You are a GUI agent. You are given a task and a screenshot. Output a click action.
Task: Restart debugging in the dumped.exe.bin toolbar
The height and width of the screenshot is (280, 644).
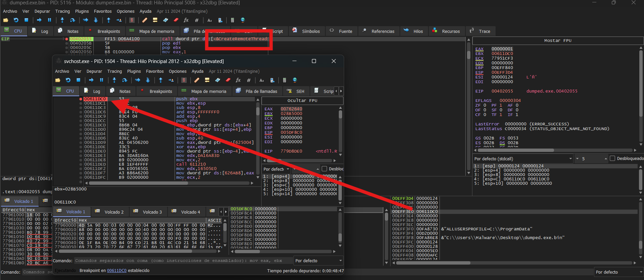click(16, 20)
